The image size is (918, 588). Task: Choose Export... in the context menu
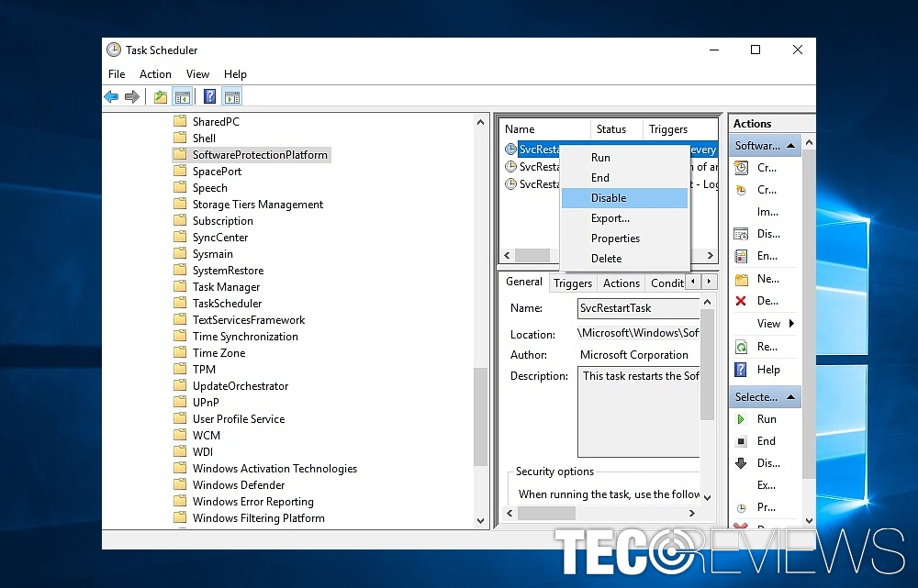(x=624, y=218)
